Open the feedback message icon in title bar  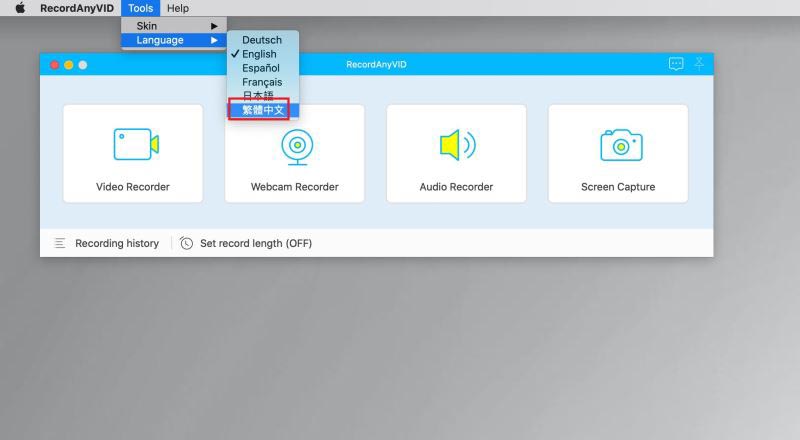coord(676,64)
